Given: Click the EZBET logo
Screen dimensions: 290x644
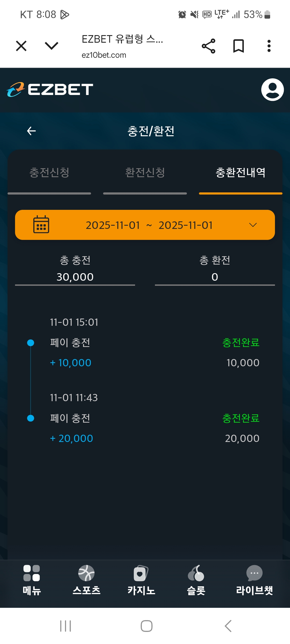Looking at the screenshot, I should tap(50, 90).
